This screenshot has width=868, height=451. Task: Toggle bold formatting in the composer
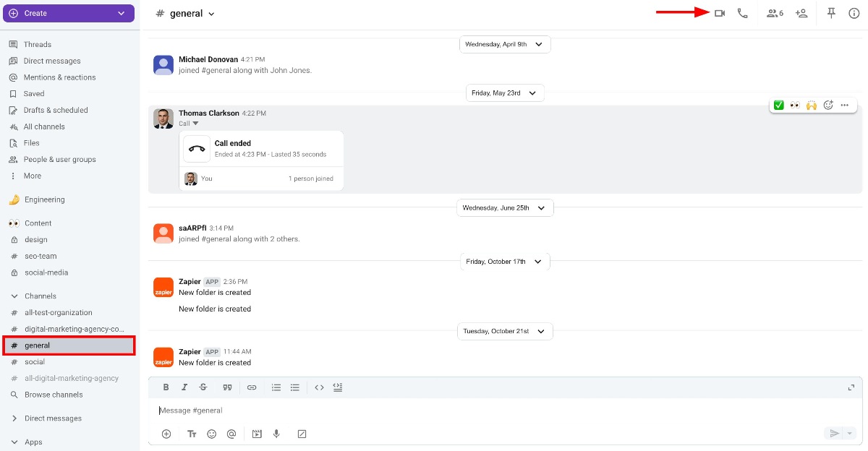tap(166, 387)
